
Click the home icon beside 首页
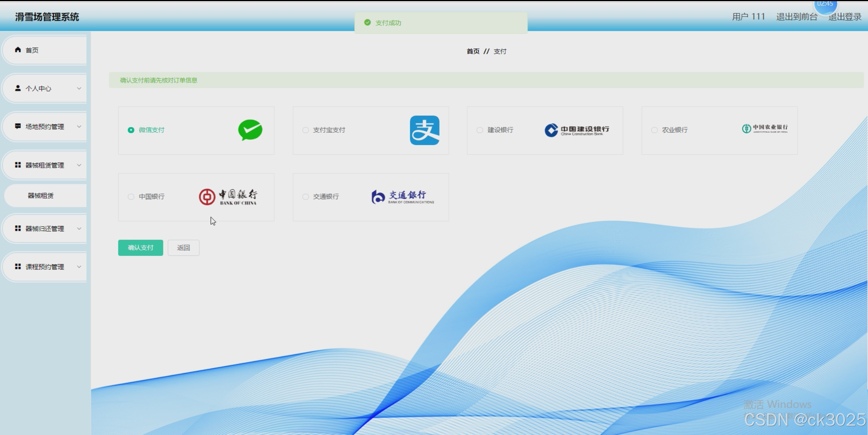pyautogui.click(x=18, y=50)
